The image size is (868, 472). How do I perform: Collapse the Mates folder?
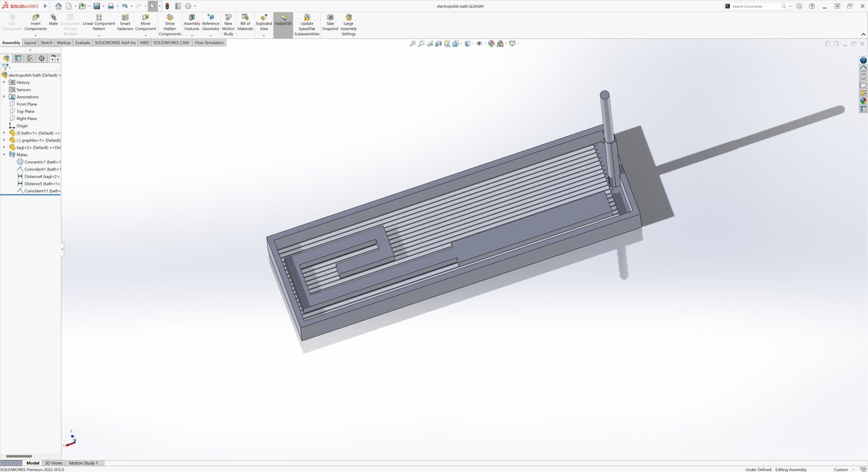[x=4, y=155]
